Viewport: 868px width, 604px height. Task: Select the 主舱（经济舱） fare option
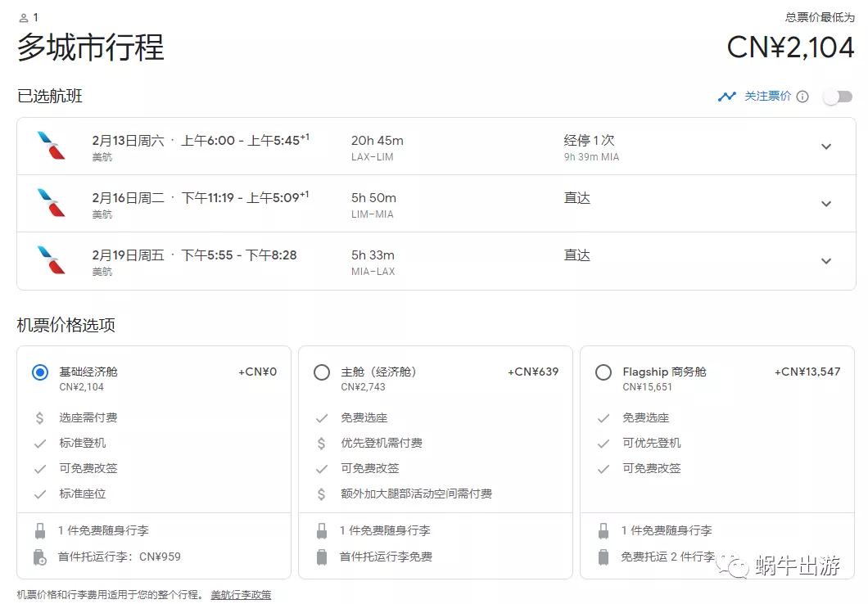(322, 372)
